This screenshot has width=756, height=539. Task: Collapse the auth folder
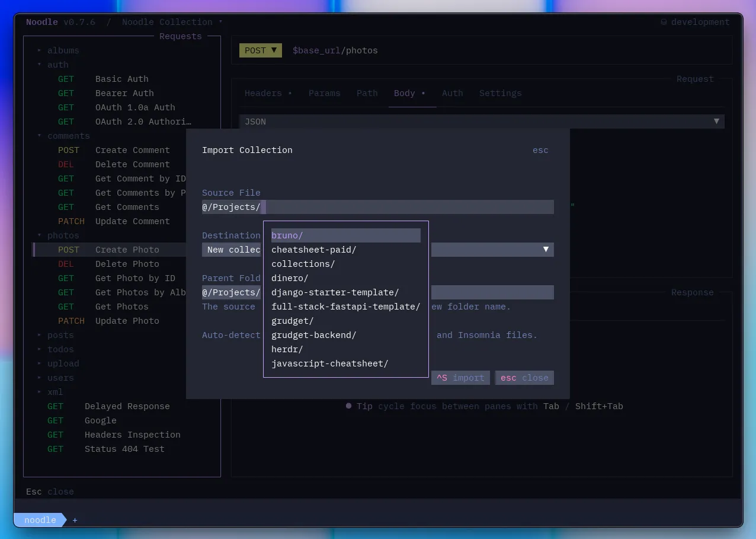(x=53, y=65)
